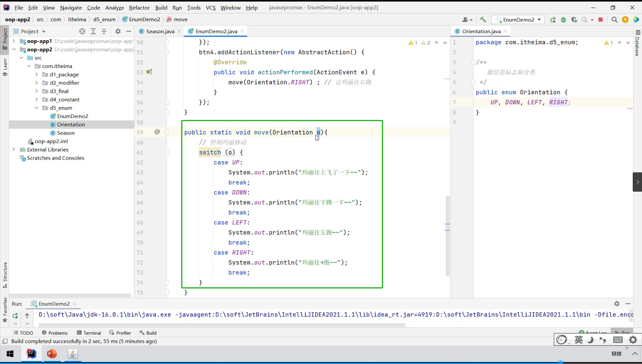Open Run panel settings gear
Viewport: 642px width, 364px height.
(x=617, y=304)
